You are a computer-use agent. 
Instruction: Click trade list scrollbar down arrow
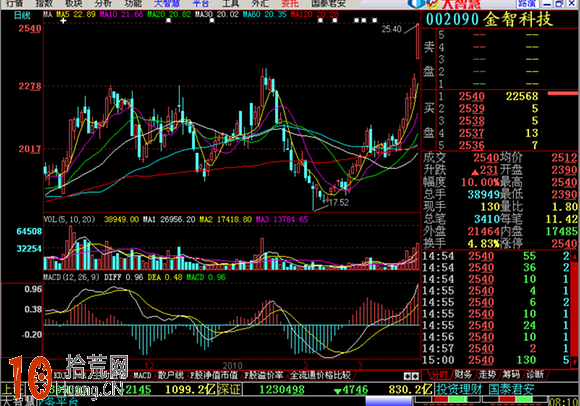click(x=575, y=361)
